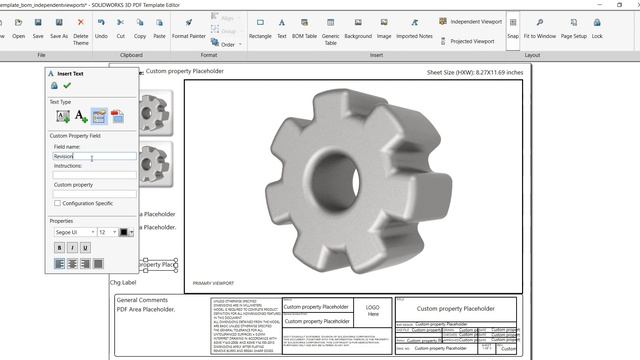The height and width of the screenshot is (360, 640).
Task: Insert a Background image
Action: 358,28
